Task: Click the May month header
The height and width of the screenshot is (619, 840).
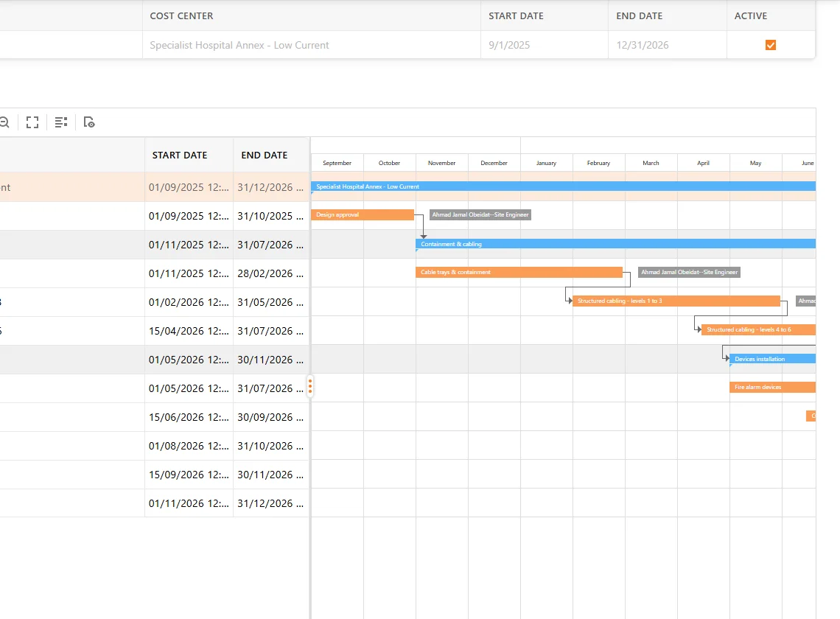Action: (x=755, y=163)
